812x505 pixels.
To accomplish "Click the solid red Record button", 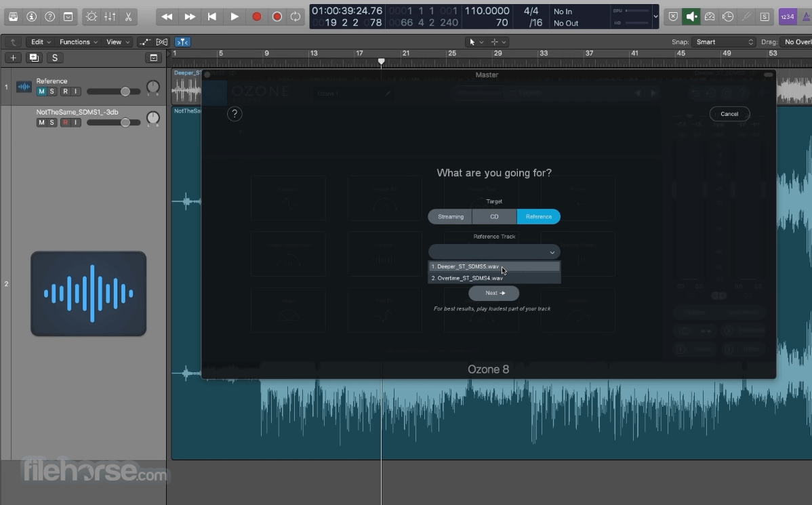I will click(x=256, y=16).
